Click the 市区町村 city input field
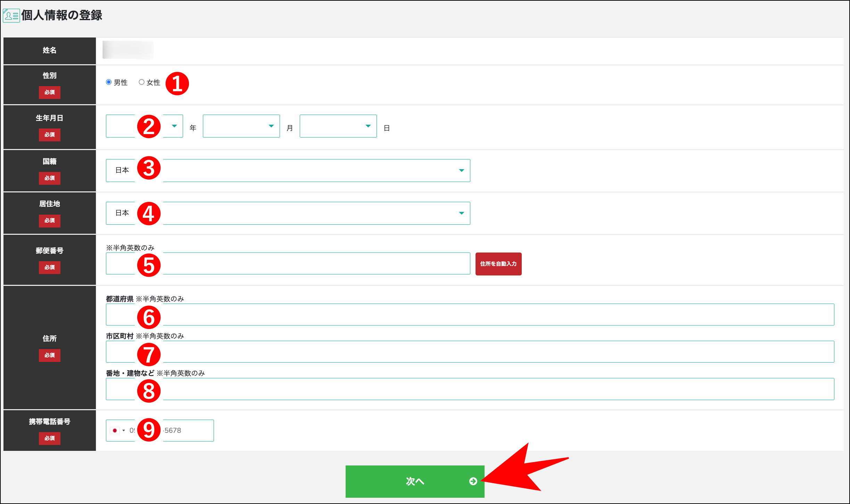Viewport: 850px width, 504px height. pyautogui.click(x=417, y=352)
